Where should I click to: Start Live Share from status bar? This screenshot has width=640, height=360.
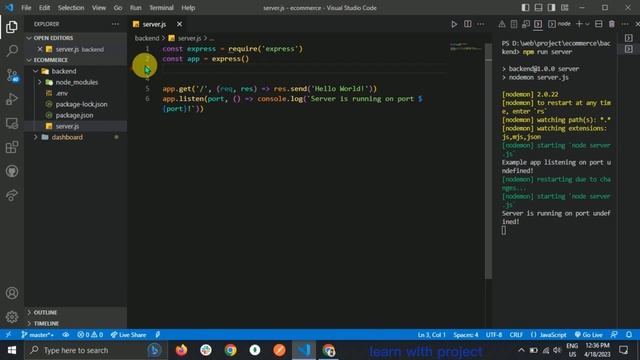pyautogui.click(x=128, y=335)
